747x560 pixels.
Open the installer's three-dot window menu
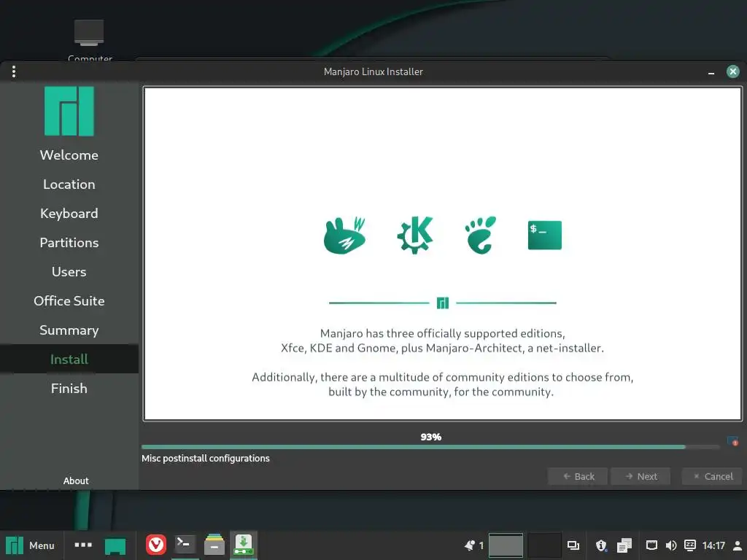point(14,71)
